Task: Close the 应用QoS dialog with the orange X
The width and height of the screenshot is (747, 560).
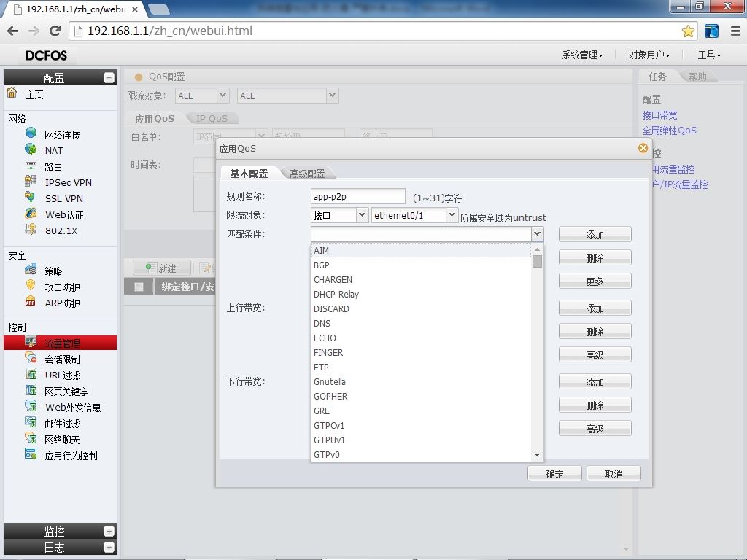Action: click(x=643, y=148)
